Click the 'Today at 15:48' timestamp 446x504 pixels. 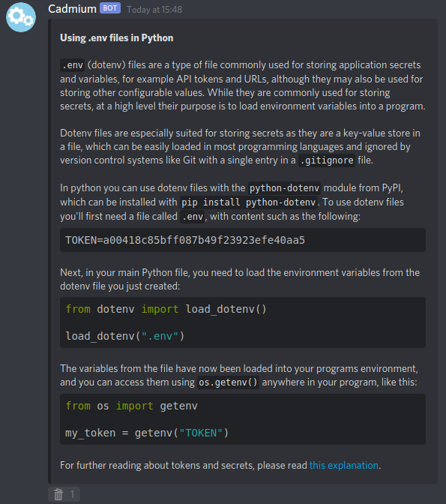point(154,10)
